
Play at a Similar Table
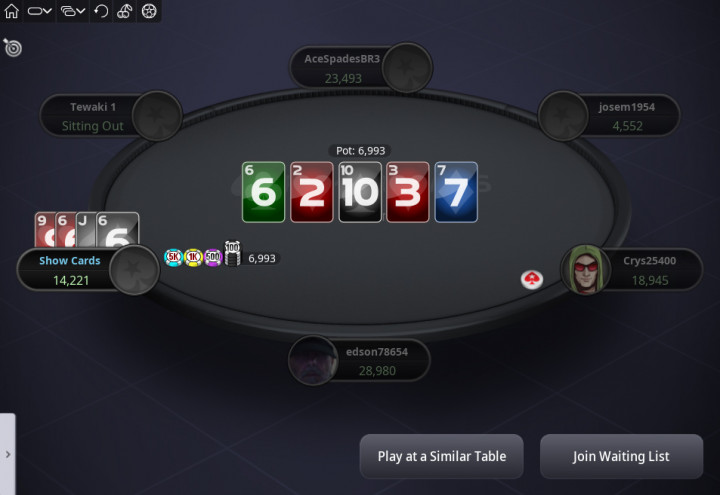pyautogui.click(x=441, y=456)
